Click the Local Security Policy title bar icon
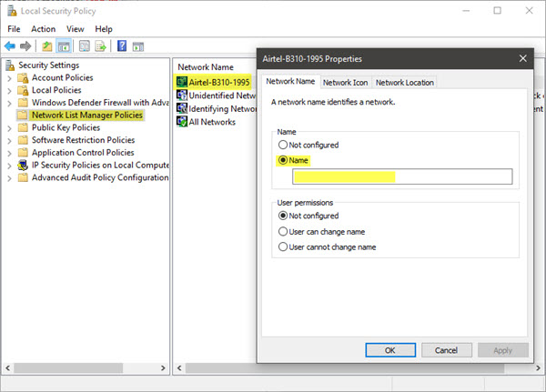Viewport: 546px width, 392px height. pyautogui.click(x=12, y=11)
